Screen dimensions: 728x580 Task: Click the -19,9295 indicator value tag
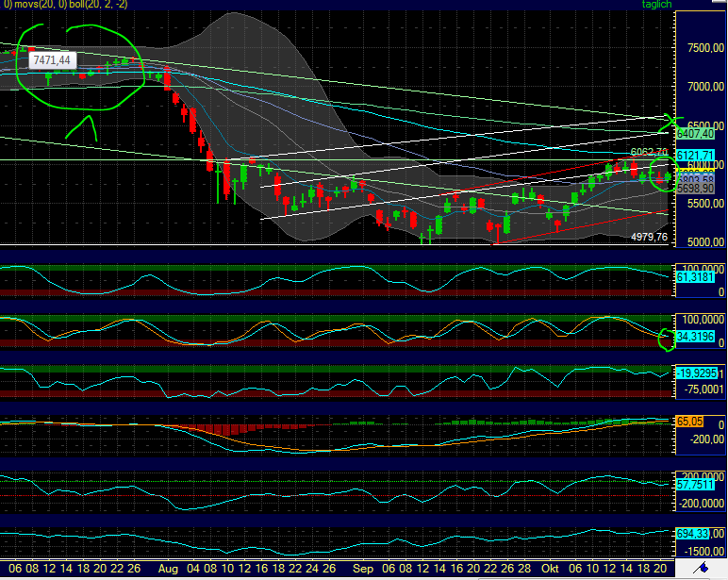(x=698, y=373)
